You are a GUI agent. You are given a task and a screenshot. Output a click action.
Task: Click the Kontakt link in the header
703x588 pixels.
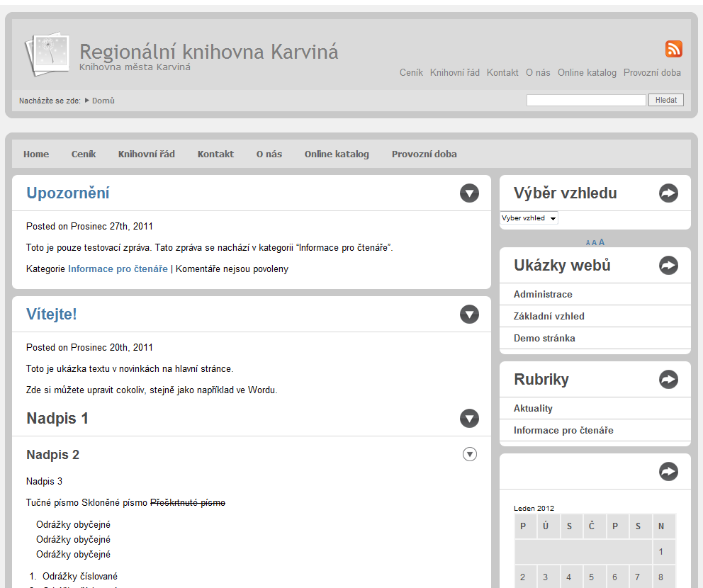pos(502,72)
